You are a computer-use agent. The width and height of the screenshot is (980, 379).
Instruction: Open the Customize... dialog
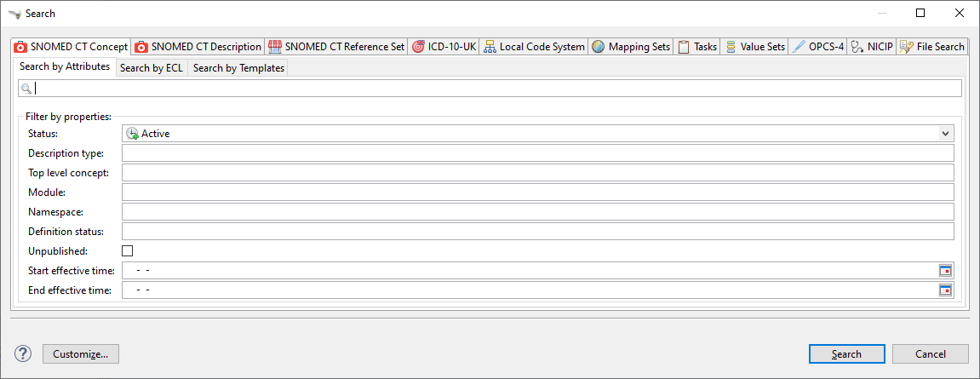(x=80, y=353)
